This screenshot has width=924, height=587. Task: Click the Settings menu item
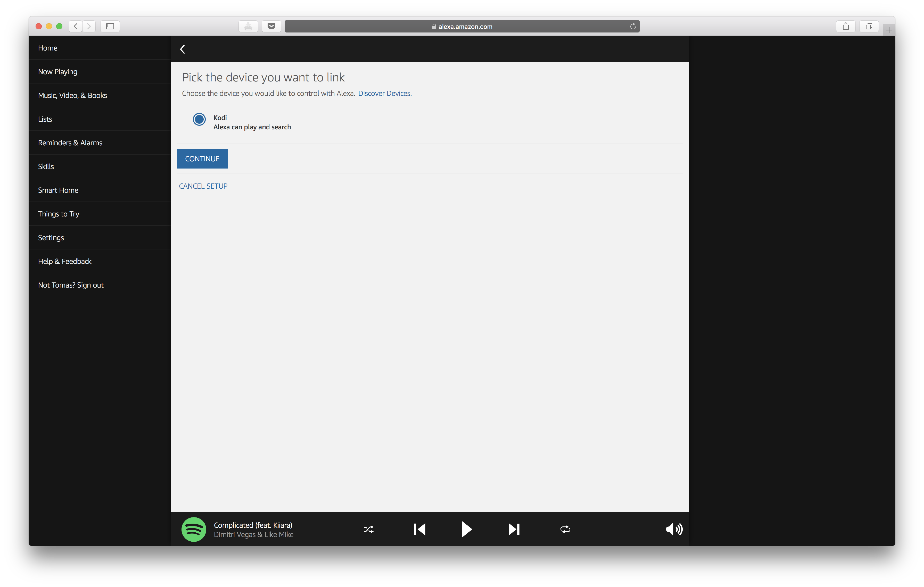[51, 237]
